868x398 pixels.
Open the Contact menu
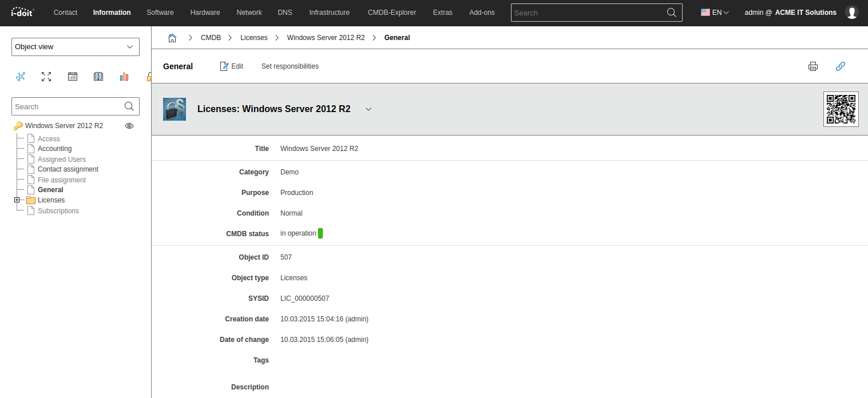click(x=65, y=12)
